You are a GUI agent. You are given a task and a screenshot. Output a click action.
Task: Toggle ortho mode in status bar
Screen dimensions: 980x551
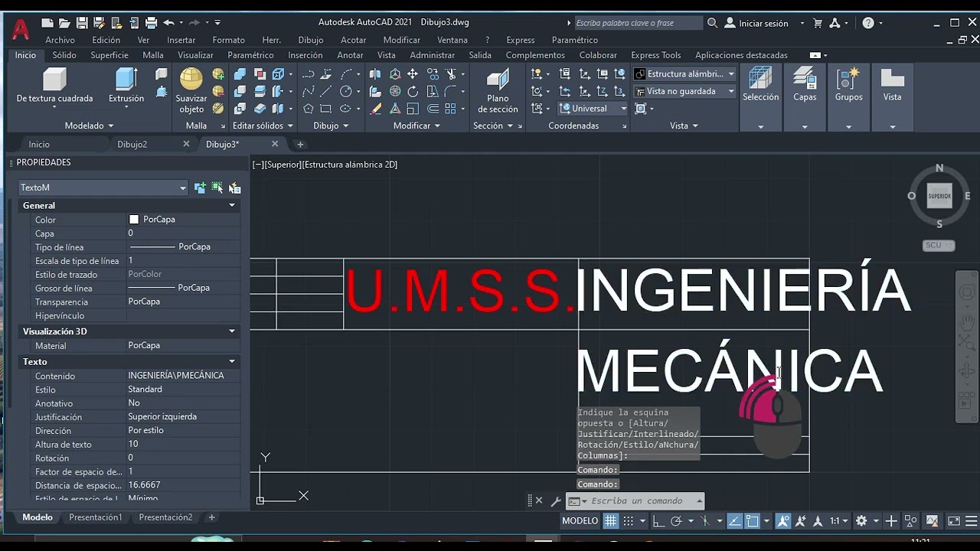tap(658, 521)
